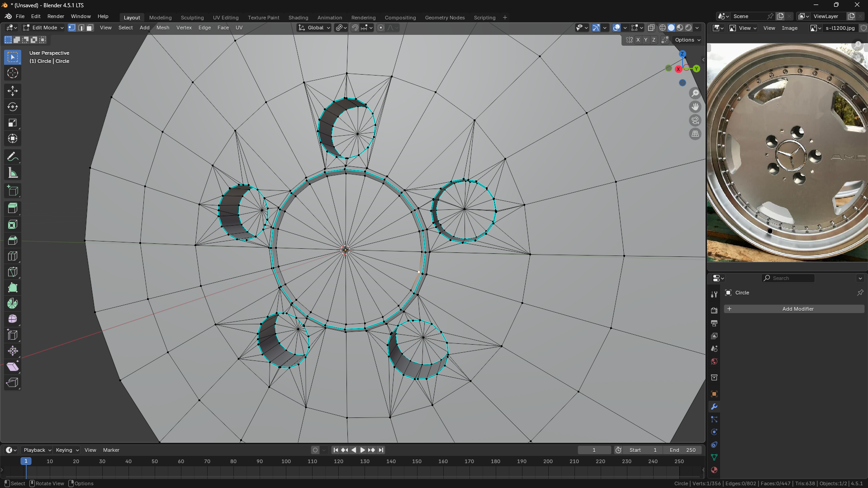
Task: Select the Spin tool
Action: tap(13, 303)
